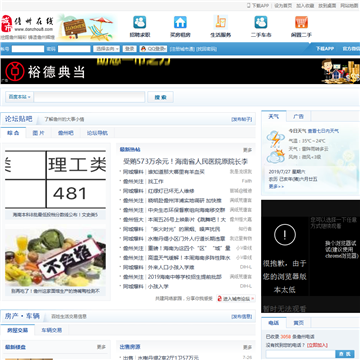The width and height of the screenshot is (360, 360).
Task: Click the 查看七日内天气 link
Action: tap(323, 131)
